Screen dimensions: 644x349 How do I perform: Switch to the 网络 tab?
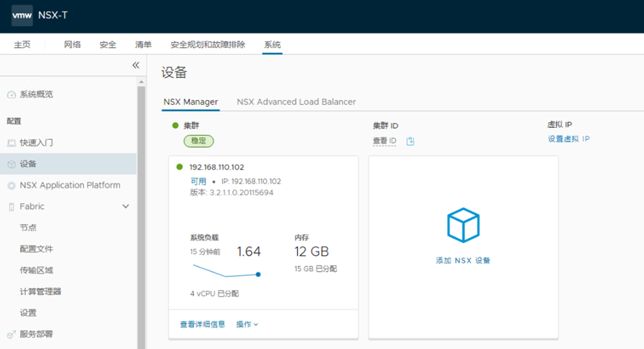pos(73,44)
